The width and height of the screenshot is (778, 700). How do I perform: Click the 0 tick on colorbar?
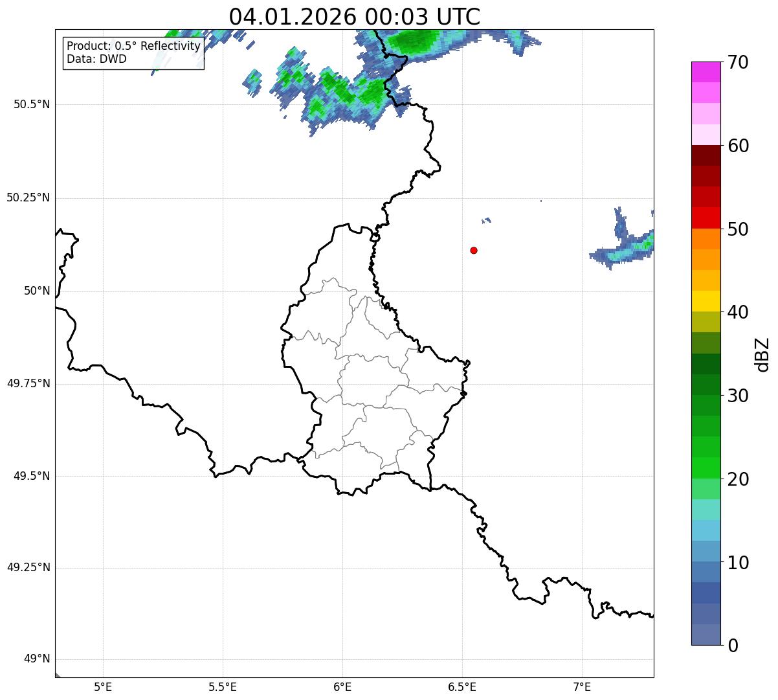733,646
